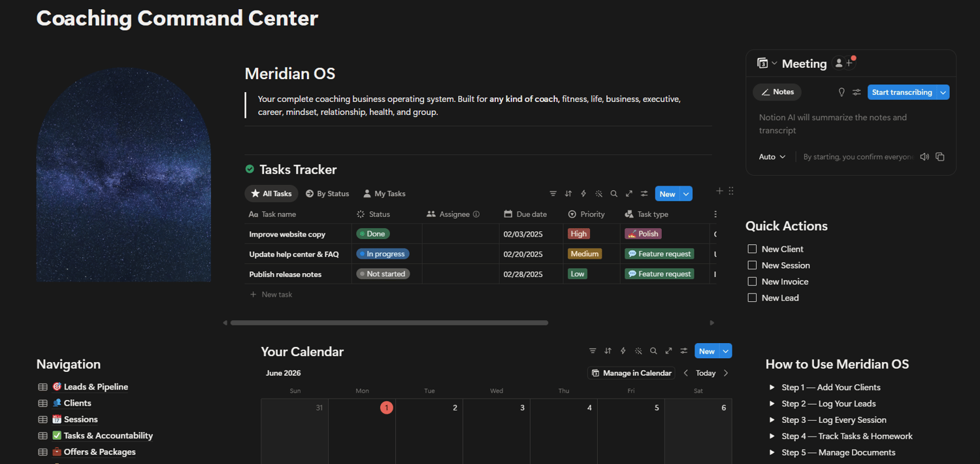This screenshot has width=980, height=464.
Task: Expand Step 5 — Manage Documents
Action: coord(772,453)
